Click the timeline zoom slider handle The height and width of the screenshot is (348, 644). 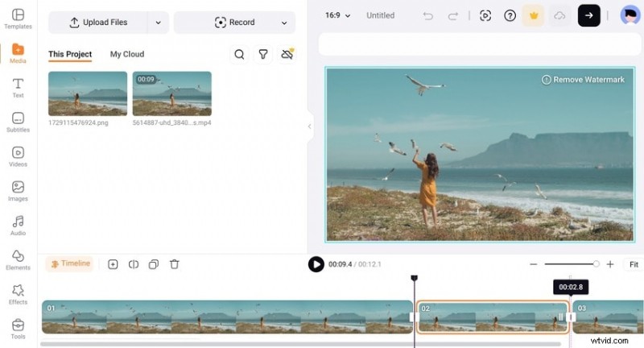597,264
